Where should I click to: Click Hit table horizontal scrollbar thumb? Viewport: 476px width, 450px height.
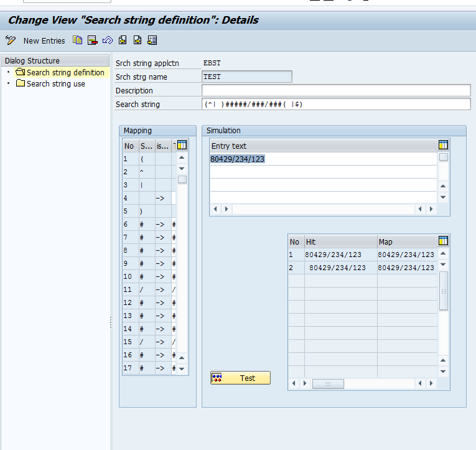tap(328, 383)
